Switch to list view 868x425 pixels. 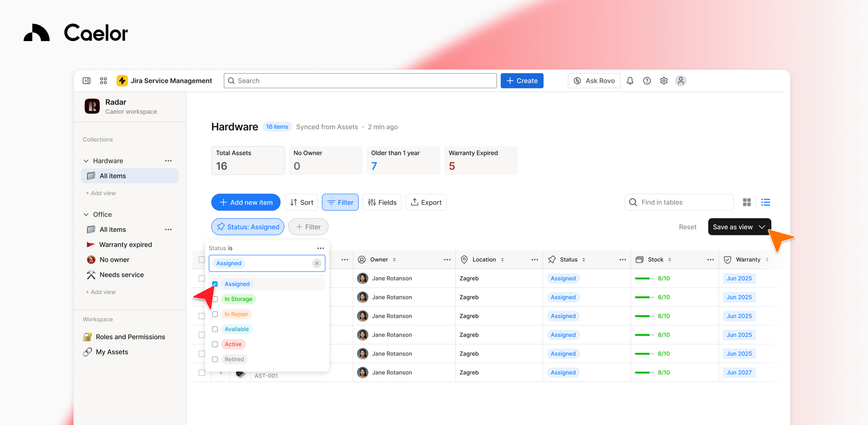pos(766,202)
